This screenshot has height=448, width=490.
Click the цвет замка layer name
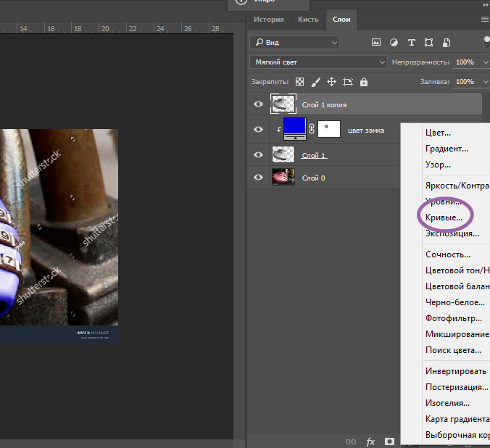point(366,130)
